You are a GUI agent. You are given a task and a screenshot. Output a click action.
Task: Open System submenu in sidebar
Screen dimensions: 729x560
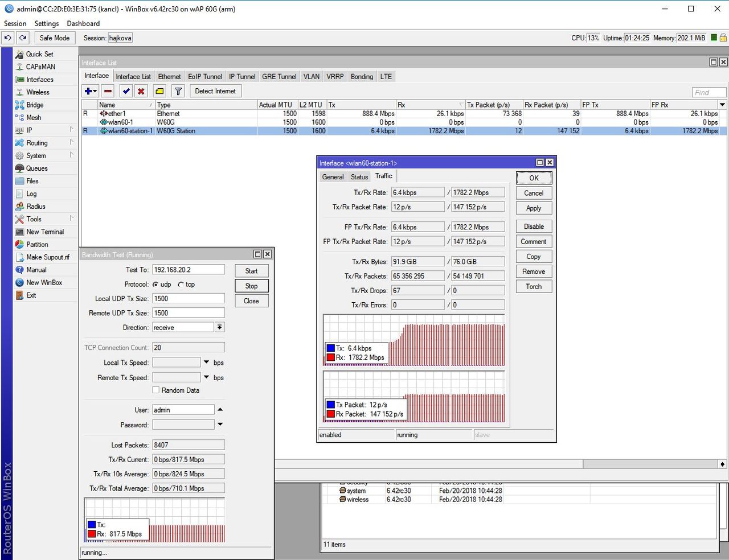coord(36,155)
